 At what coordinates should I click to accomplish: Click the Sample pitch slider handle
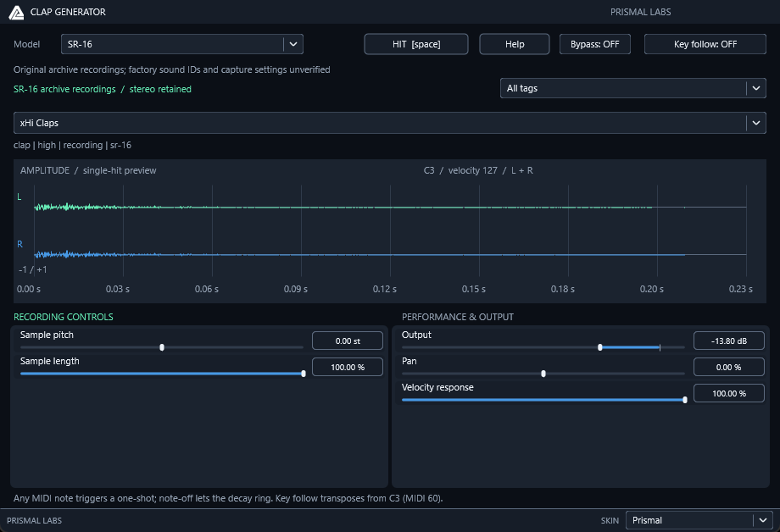(162, 347)
